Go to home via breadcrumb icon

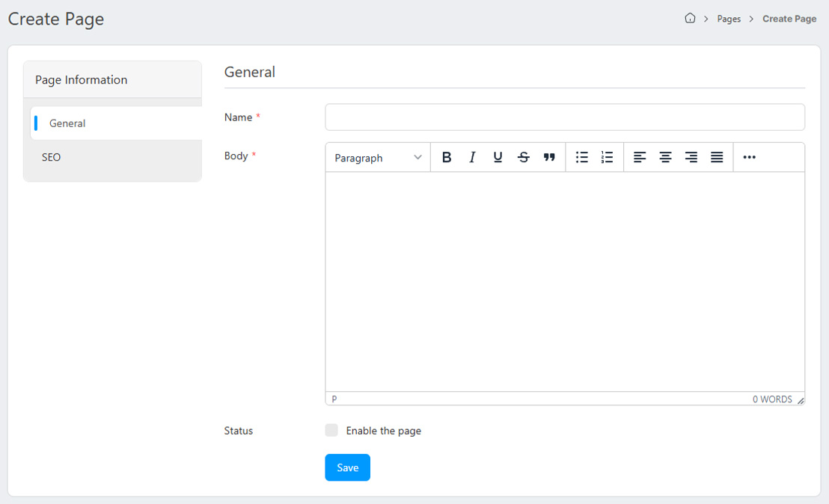(690, 19)
